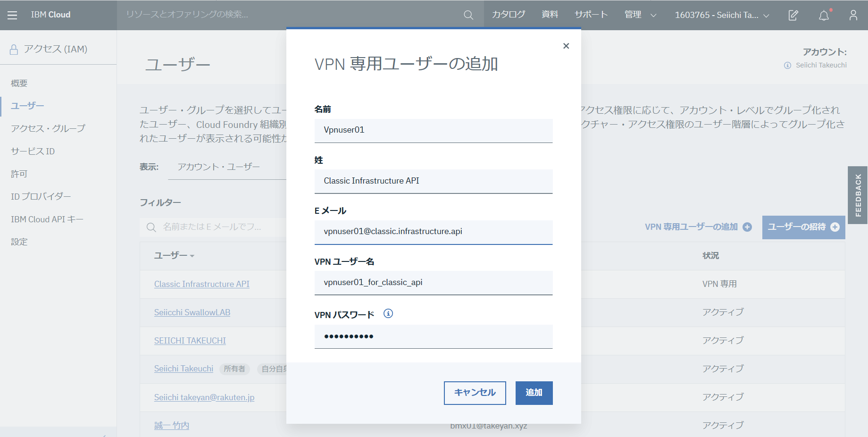Select IBM Cloud API キー in sidebar
The image size is (868, 437).
[x=46, y=219]
